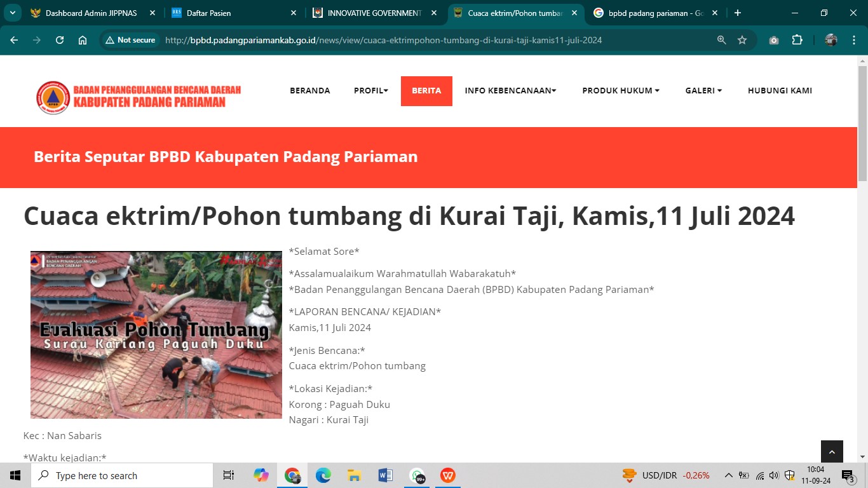The width and height of the screenshot is (868, 488).
Task: Open File Explorer from taskbar
Action: pyautogui.click(x=355, y=475)
